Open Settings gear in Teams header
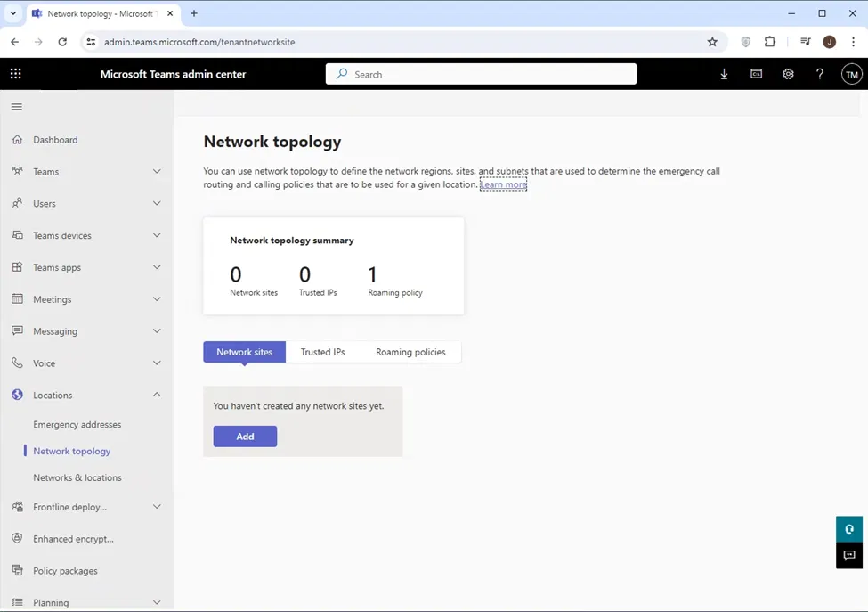The image size is (868, 612). point(788,74)
